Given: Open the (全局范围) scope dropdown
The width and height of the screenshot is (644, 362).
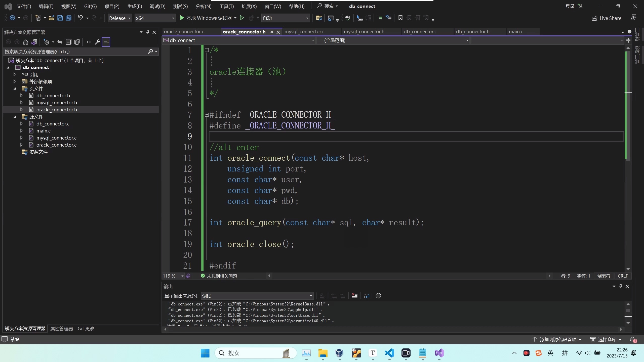Looking at the screenshot, I should [x=393, y=40].
